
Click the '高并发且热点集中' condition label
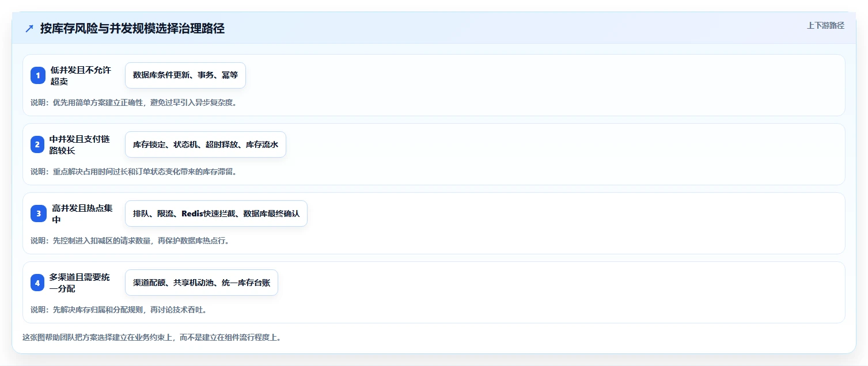tap(82, 213)
